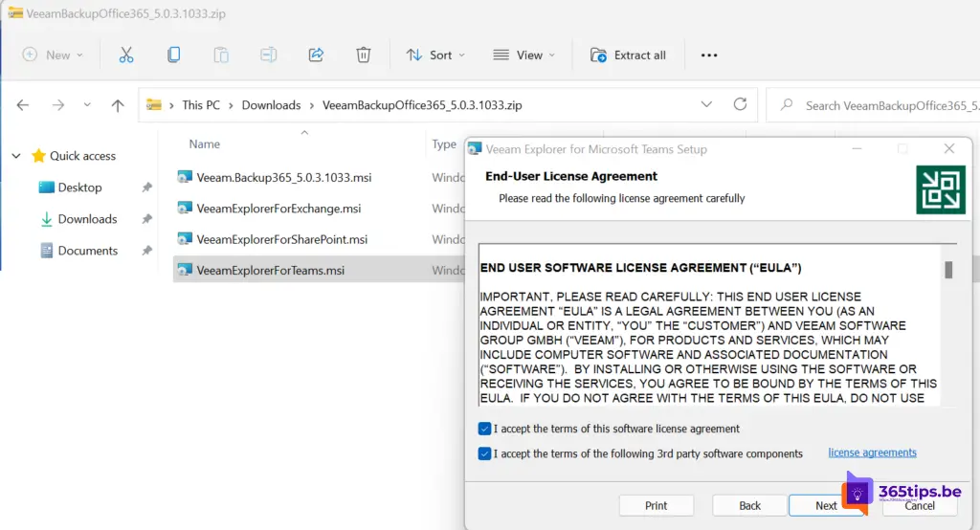Click Next in the Veeam setup
This screenshot has height=530, width=980.
(826, 506)
